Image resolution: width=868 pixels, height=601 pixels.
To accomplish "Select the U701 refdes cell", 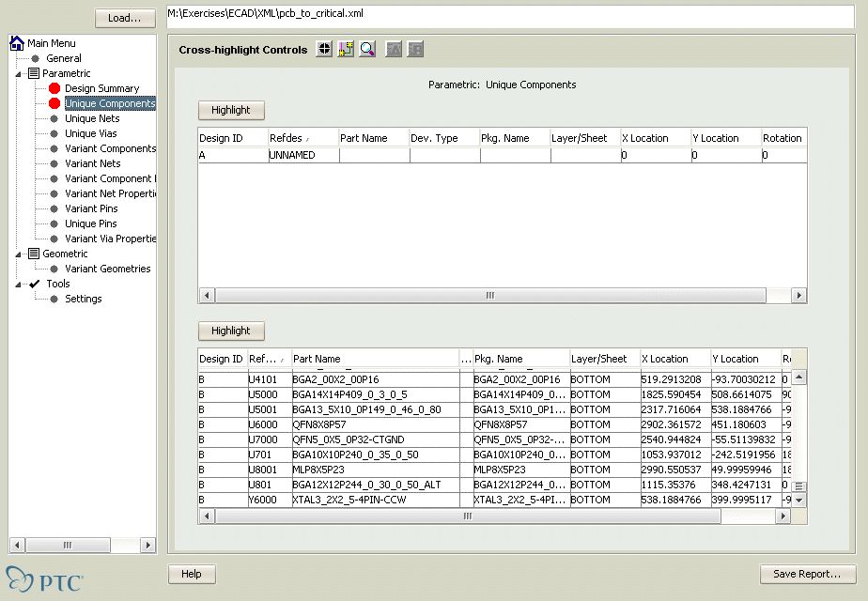I will coord(270,455).
